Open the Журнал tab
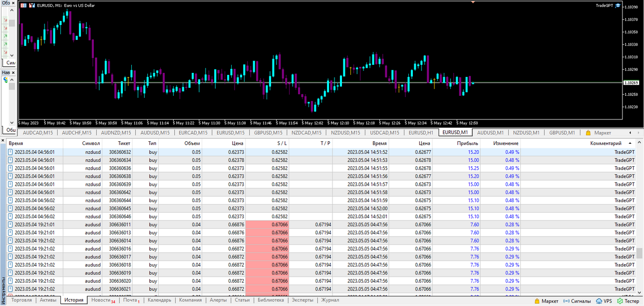 coord(330,301)
